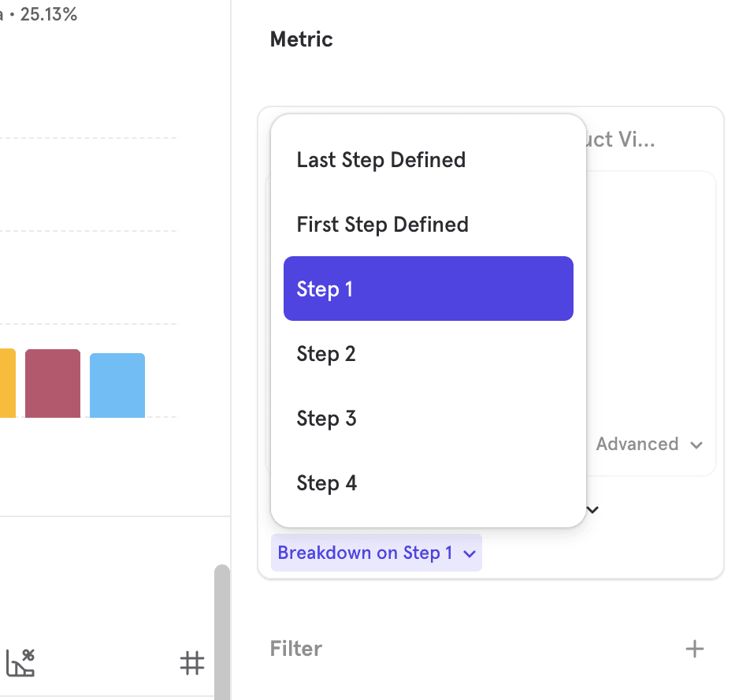Click the gray vertical scrollbar thumb
Screen dimensions: 750x700
coord(222,631)
